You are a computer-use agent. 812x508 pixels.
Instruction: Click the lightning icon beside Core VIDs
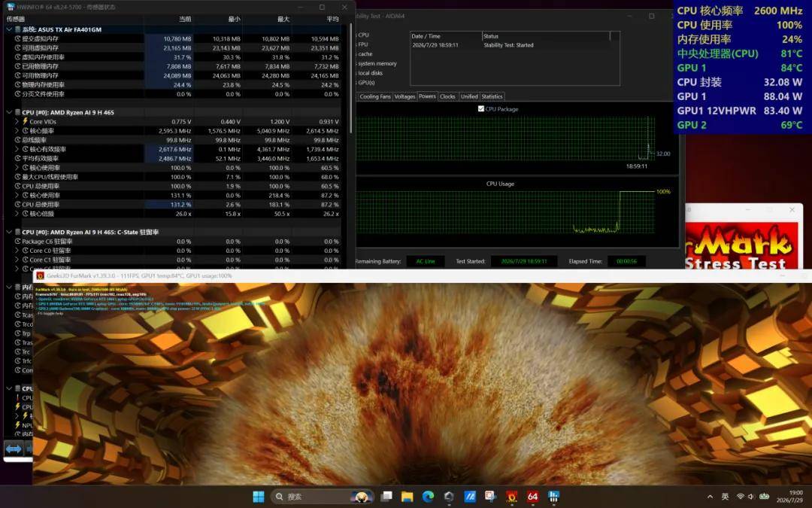[x=25, y=121]
